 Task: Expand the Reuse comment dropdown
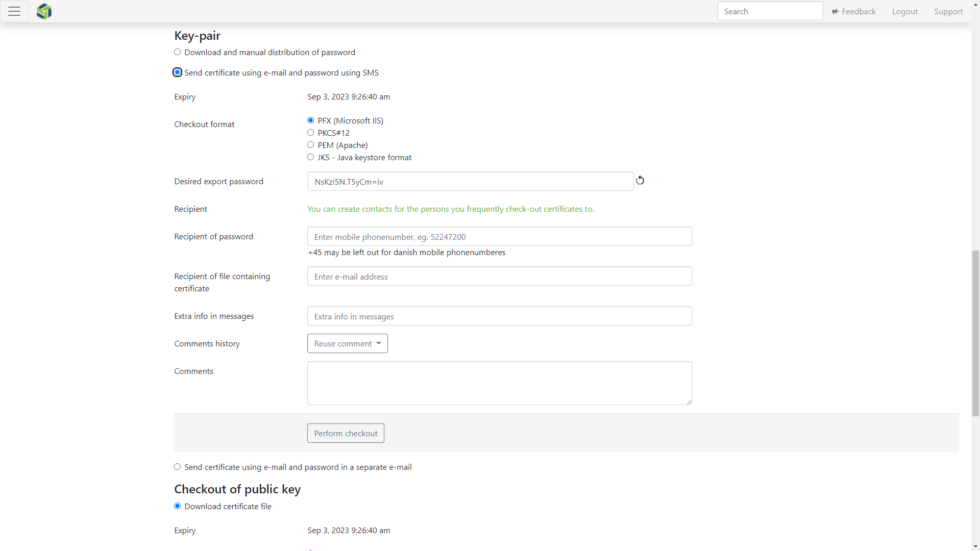click(347, 344)
